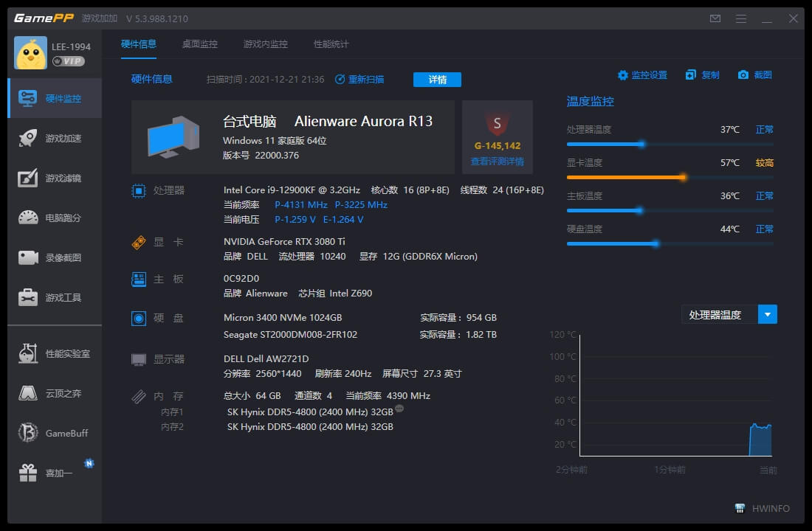Click Seagate ST2000DM008-2FR102 entry
Viewport: 812px width, 531px height.
pyautogui.click(x=291, y=335)
